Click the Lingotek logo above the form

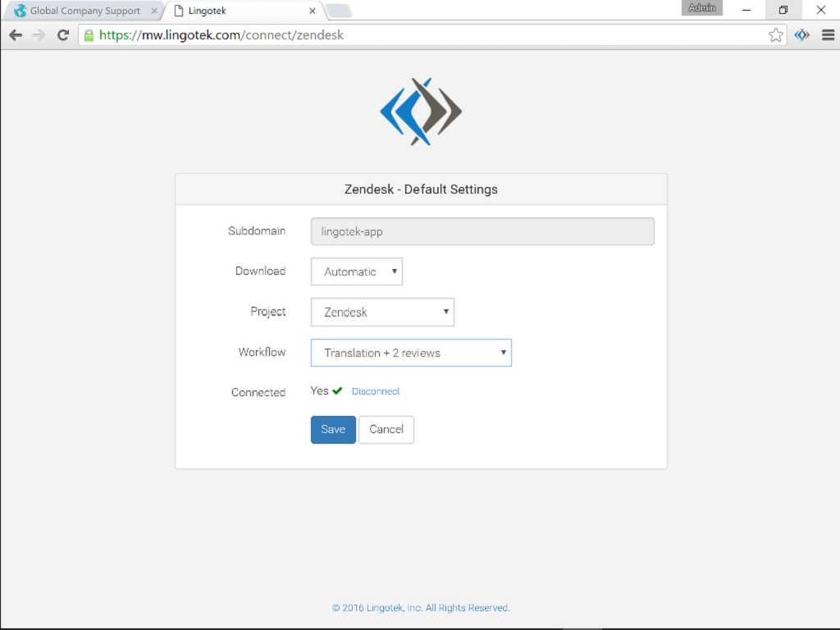pos(421,112)
